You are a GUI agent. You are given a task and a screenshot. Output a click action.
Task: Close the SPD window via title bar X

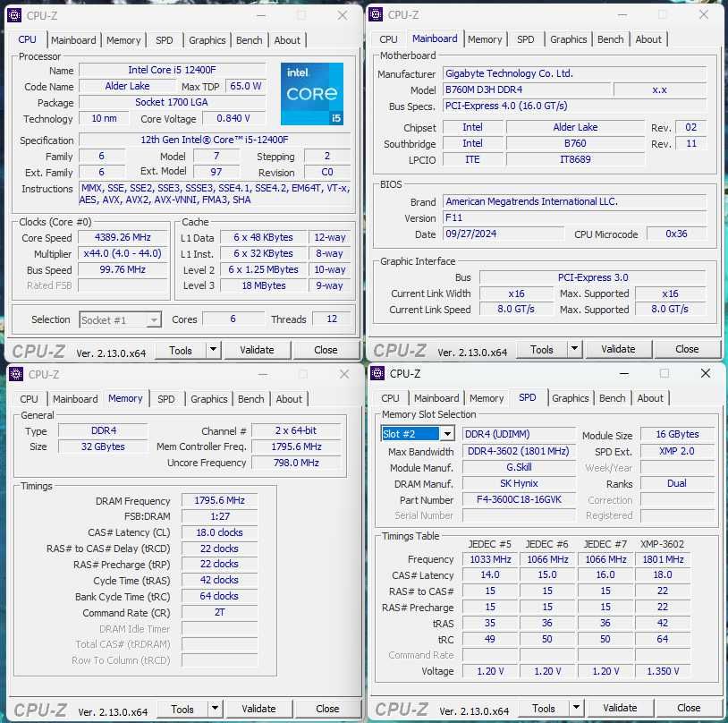(x=706, y=373)
